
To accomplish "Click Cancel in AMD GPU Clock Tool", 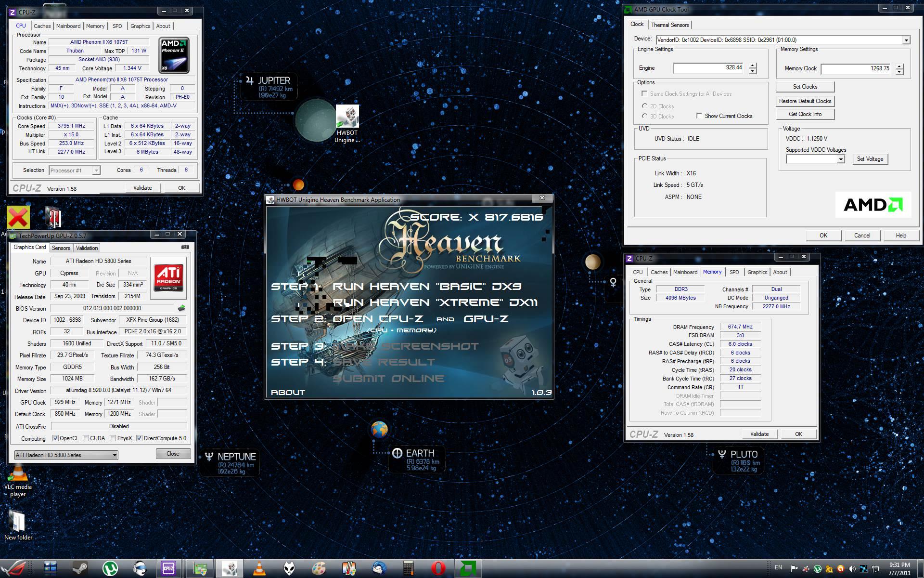I will click(x=862, y=236).
